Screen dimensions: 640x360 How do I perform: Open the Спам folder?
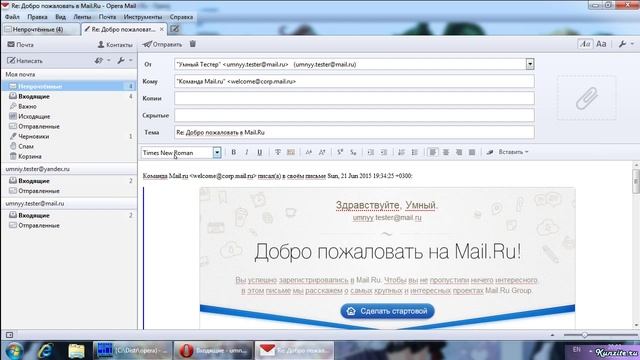[69, 146]
